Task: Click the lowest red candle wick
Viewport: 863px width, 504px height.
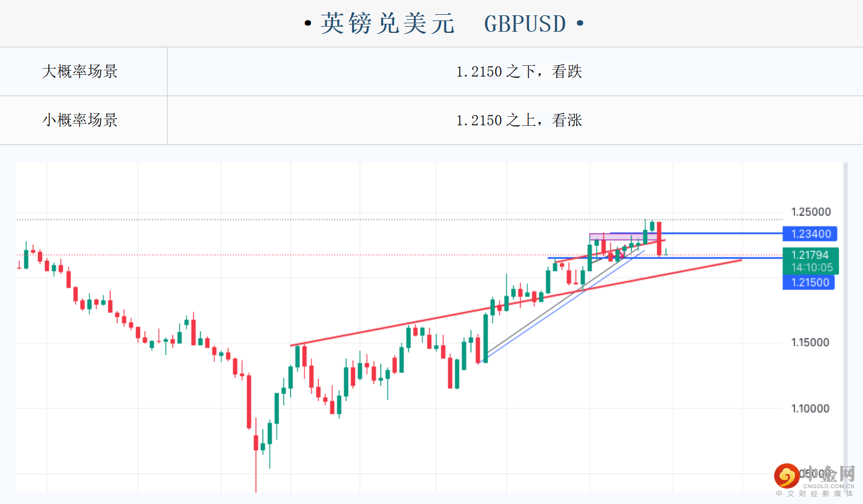Action: 256,471
